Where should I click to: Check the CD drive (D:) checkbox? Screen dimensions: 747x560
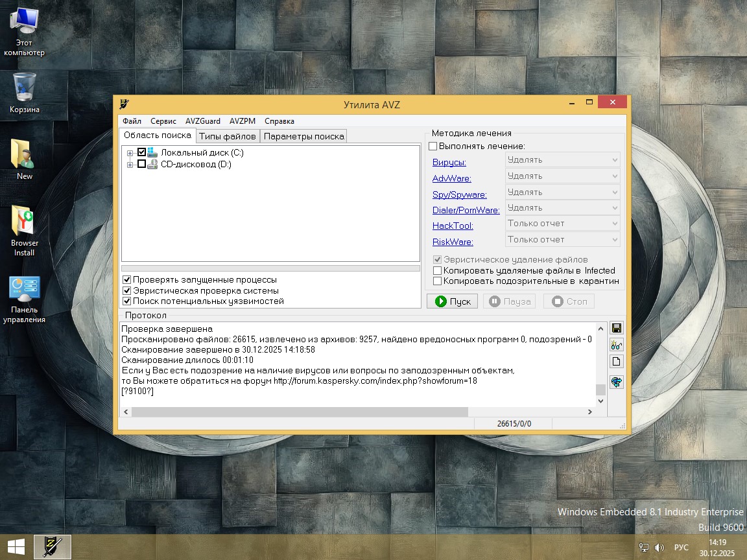pyautogui.click(x=142, y=164)
